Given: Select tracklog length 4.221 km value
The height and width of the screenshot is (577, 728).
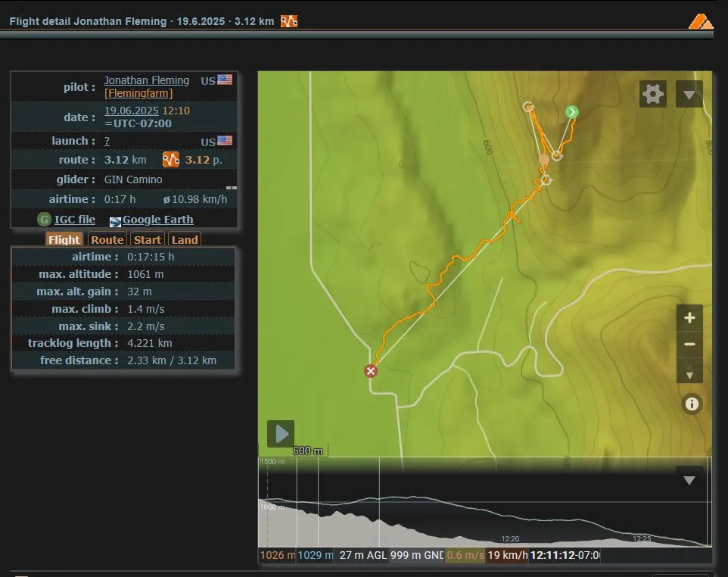Looking at the screenshot, I should [x=150, y=343].
